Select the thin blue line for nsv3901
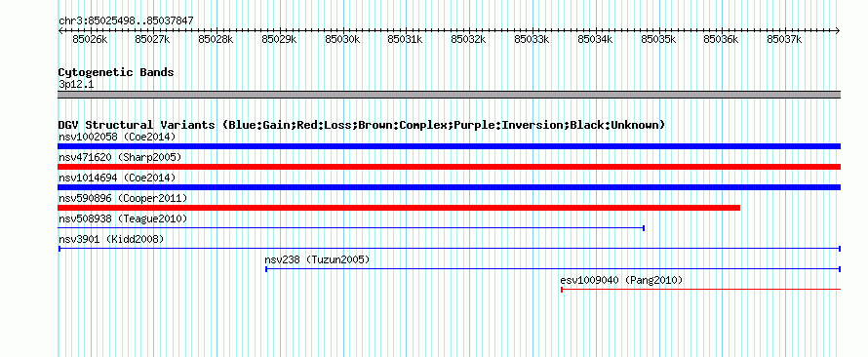Screen dimensions: 868x357 coord(449,249)
